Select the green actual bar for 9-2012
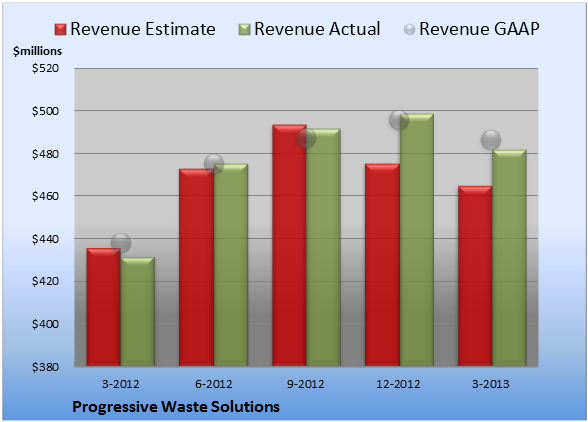 point(323,247)
